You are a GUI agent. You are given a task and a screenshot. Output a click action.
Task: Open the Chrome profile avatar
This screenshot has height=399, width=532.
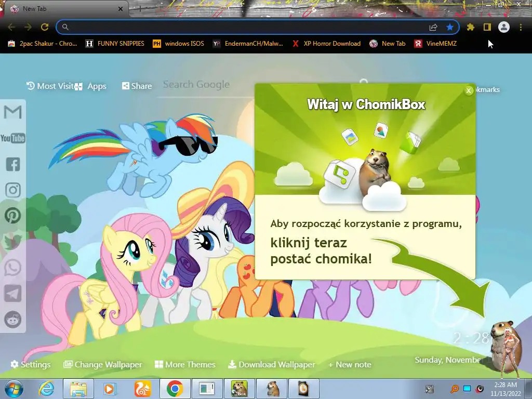pyautogui.click(x=504, y=27)
